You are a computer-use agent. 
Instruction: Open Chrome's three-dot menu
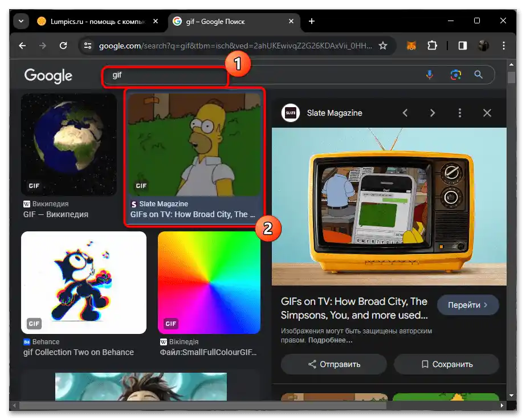504,46
